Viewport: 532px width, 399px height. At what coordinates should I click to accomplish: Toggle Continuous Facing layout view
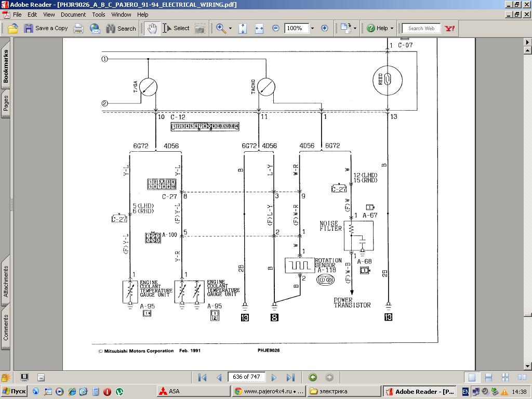tap(506, 377)
